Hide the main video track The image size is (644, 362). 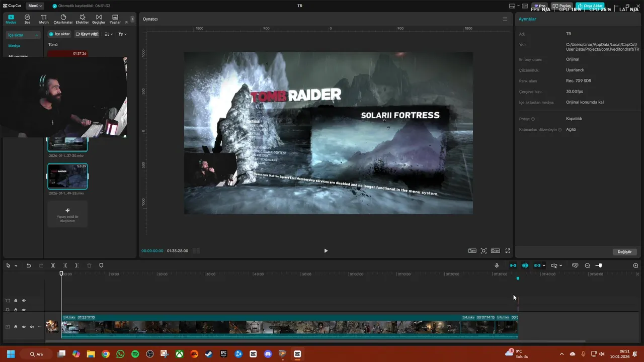coord(24,327)
